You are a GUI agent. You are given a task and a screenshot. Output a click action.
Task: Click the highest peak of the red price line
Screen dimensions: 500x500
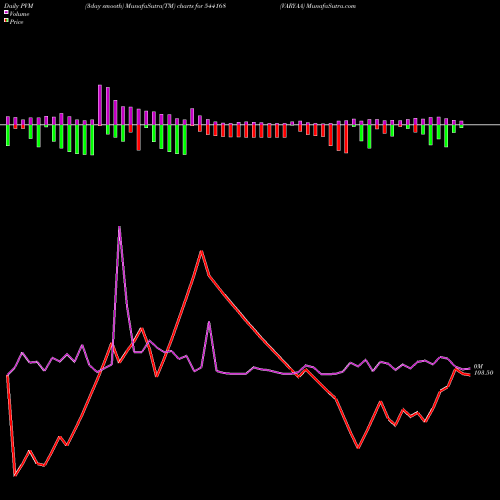(201, 251)
